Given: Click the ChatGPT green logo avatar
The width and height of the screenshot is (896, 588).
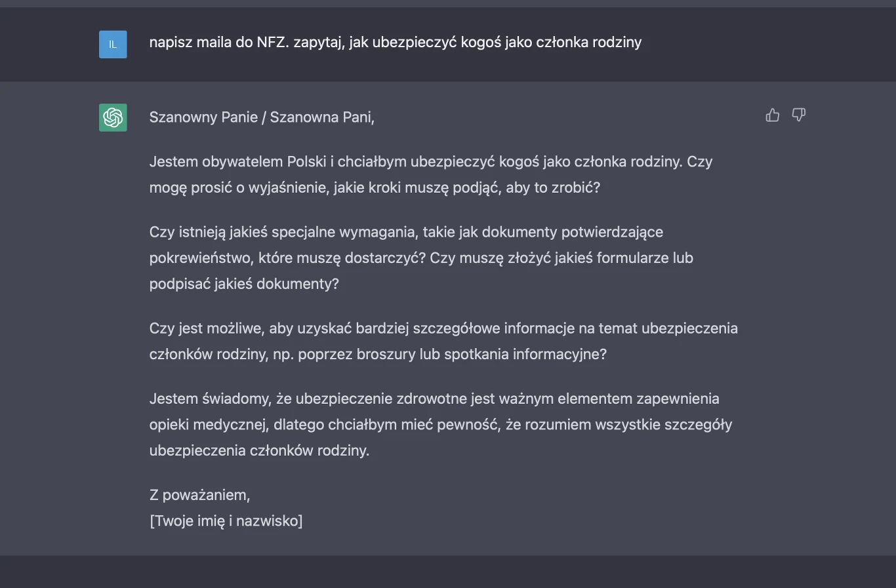Looking at the screenshot, I should click(x=113, y=117).
